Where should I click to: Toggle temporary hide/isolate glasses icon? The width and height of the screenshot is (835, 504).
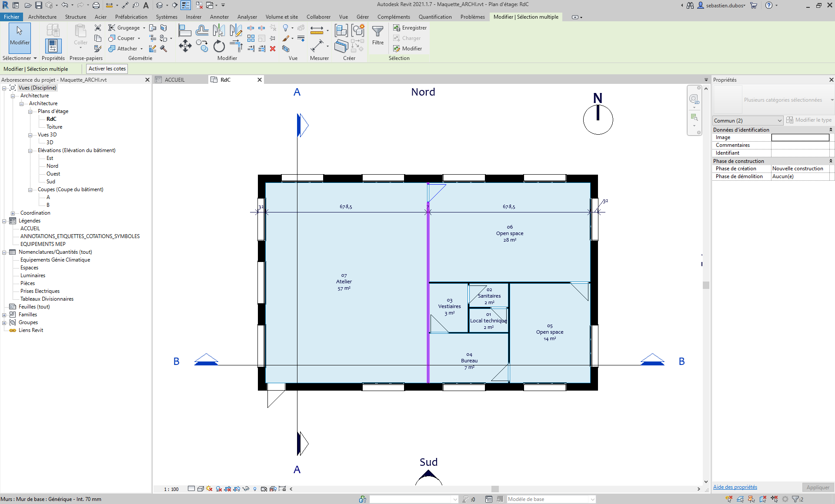[246, 489]
